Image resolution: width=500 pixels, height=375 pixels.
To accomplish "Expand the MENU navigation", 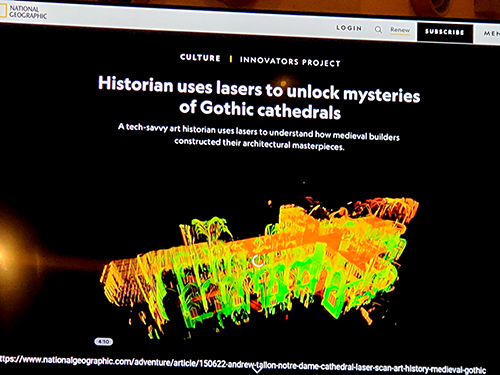I will tap(492, 33).
